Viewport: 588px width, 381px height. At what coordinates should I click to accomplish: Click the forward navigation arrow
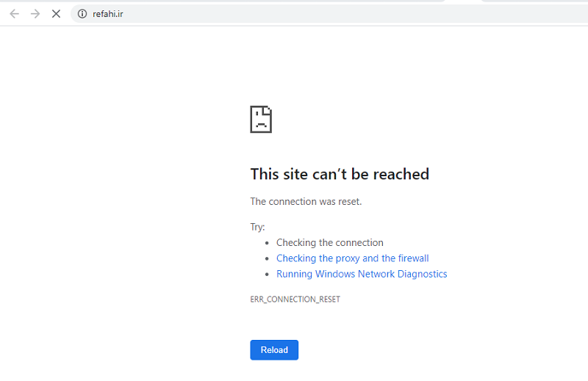click(35, 14)
